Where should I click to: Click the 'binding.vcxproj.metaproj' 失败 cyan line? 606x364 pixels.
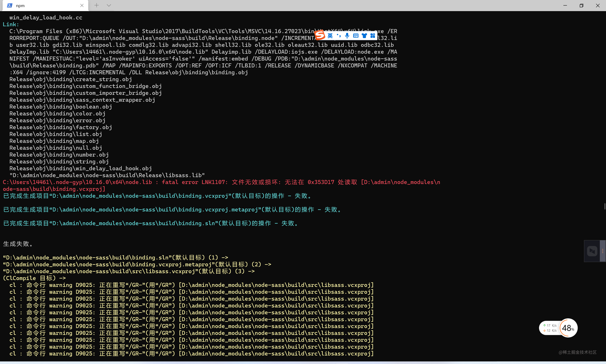click(x=173, y=210)
